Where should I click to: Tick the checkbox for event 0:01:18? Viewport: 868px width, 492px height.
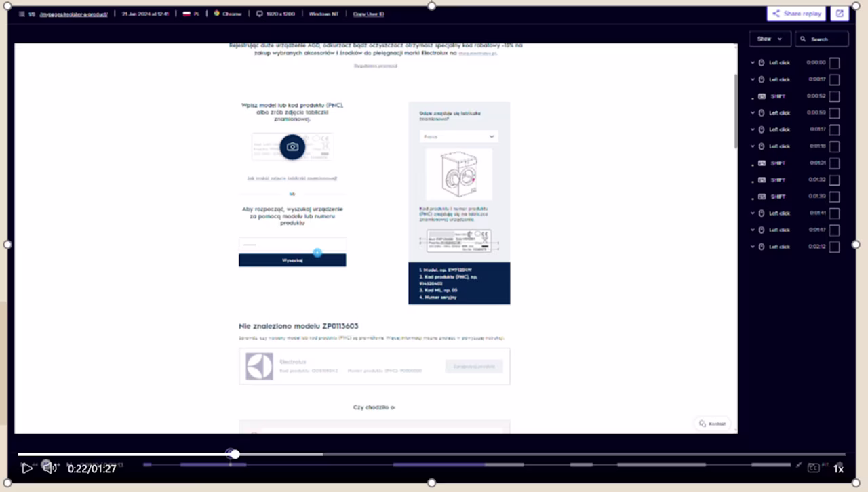click(835, 146)
